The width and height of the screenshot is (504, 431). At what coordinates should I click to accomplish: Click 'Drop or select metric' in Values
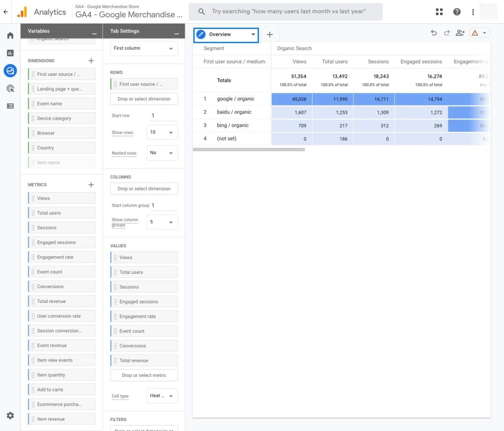144,375
